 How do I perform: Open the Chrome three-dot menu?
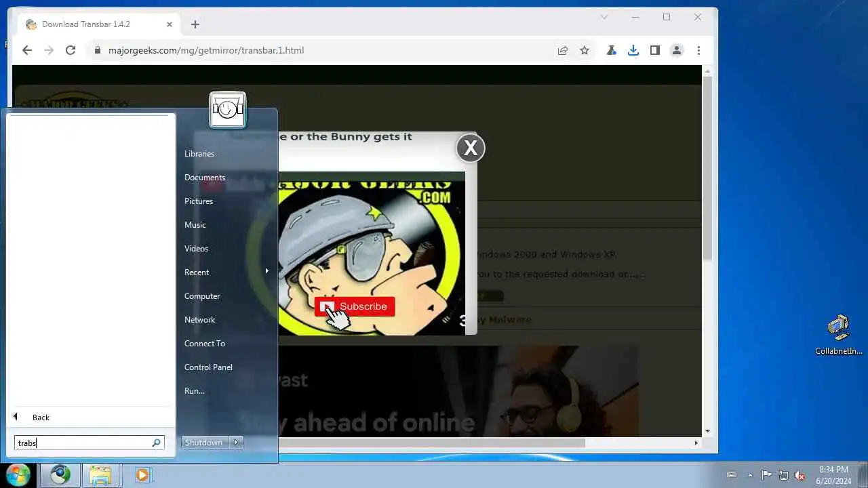(698, 50)
